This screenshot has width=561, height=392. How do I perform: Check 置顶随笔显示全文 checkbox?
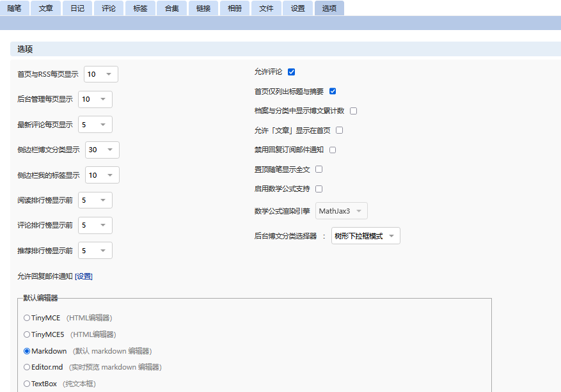(319, 169)
